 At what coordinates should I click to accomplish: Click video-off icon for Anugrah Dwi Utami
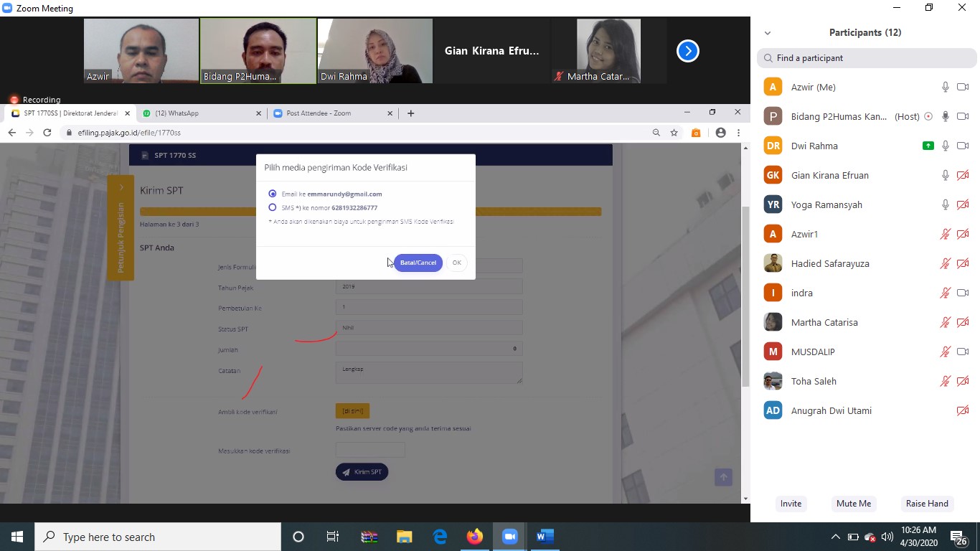(x=963, y=410)
